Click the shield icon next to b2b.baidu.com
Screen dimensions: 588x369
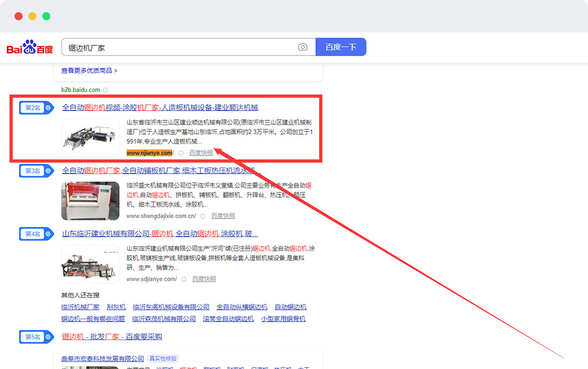click(x=105, y=90)
